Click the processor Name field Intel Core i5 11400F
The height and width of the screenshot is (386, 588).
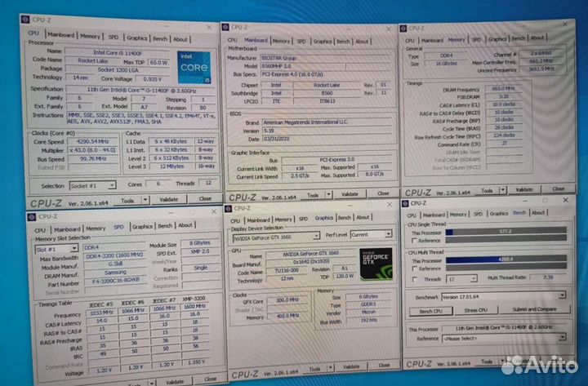(118, 53)
